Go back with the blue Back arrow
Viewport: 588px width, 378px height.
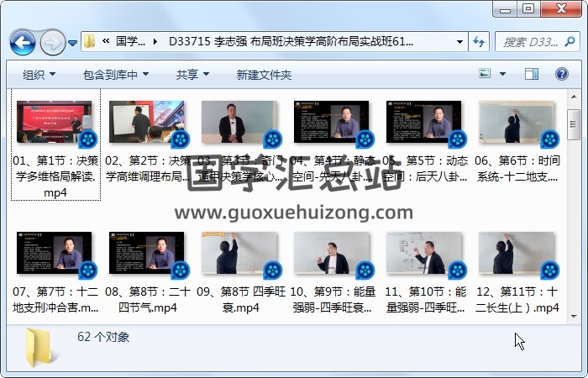point(23,43)
